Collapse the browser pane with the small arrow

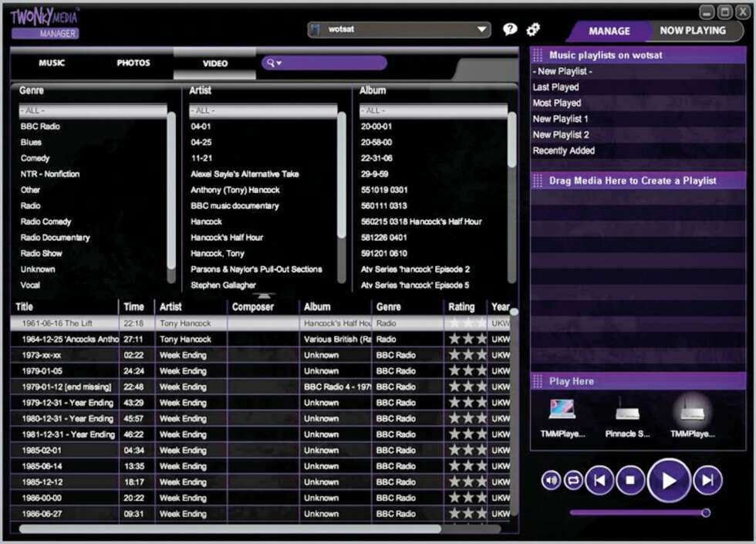point(264,296)
